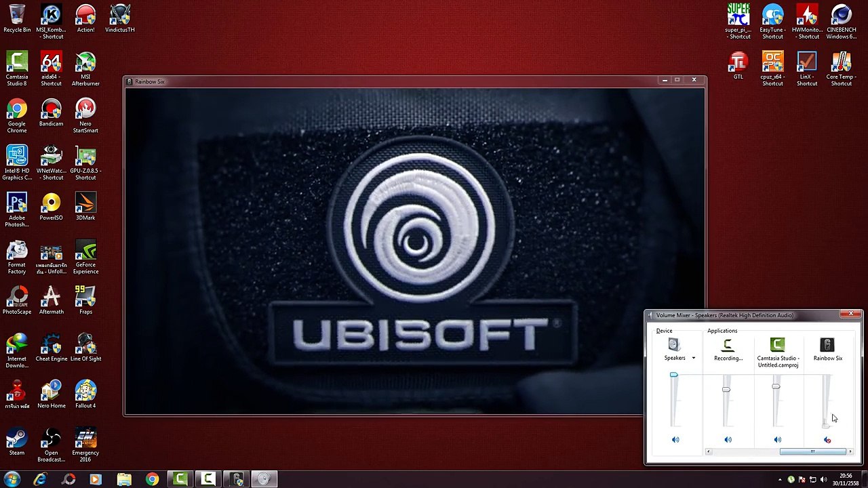868x488 pixels.
Task: Select the Emergency 2016 desktop icon
Action: (x=85, y=445)
